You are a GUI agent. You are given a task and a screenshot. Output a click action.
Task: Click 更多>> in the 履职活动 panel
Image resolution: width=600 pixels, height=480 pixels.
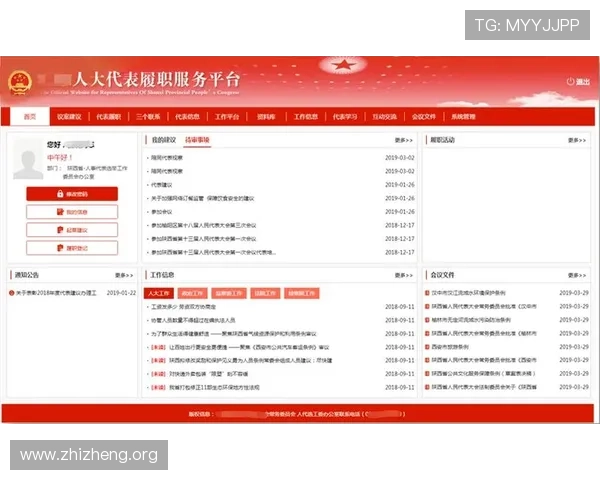577,140
